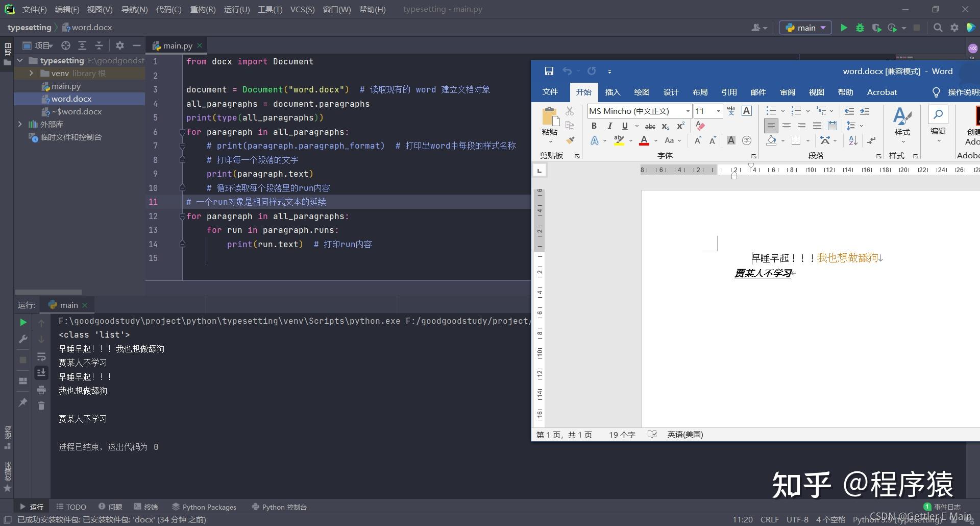Toggle subscript formatting in Word
This screenshot has width=980, height=526.
point(665,126)
